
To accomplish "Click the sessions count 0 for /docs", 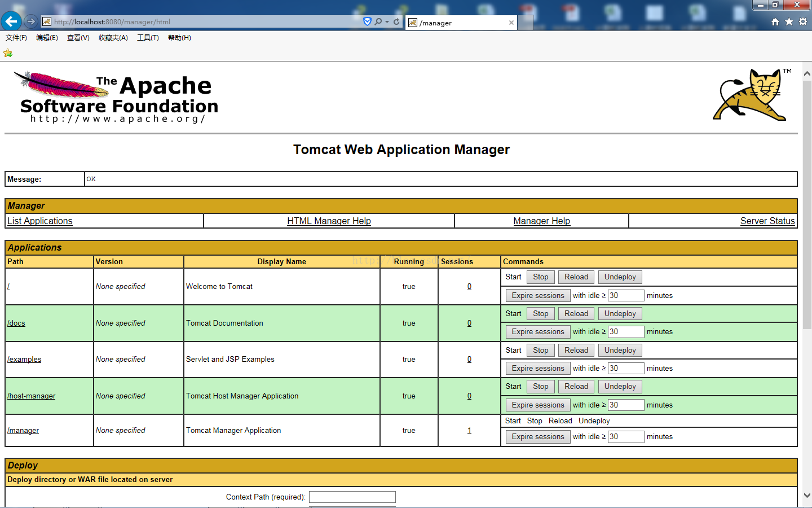I will pyautogui.click(x=469, y=323).
